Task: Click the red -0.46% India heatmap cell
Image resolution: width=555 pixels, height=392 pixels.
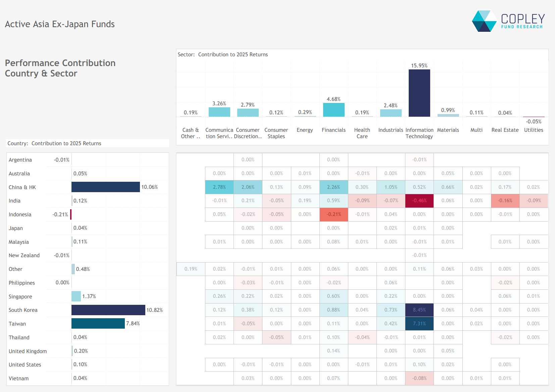Action: click(419, 201)
